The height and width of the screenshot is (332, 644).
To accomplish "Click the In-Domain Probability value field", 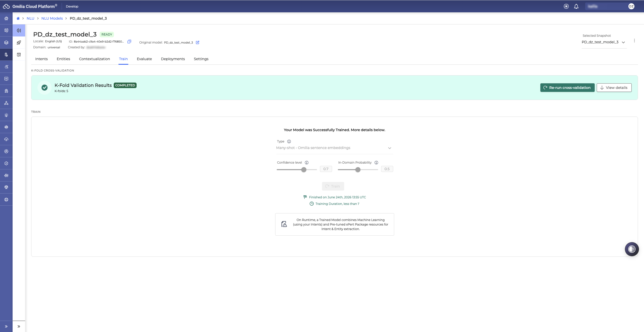I will (387, 169).
